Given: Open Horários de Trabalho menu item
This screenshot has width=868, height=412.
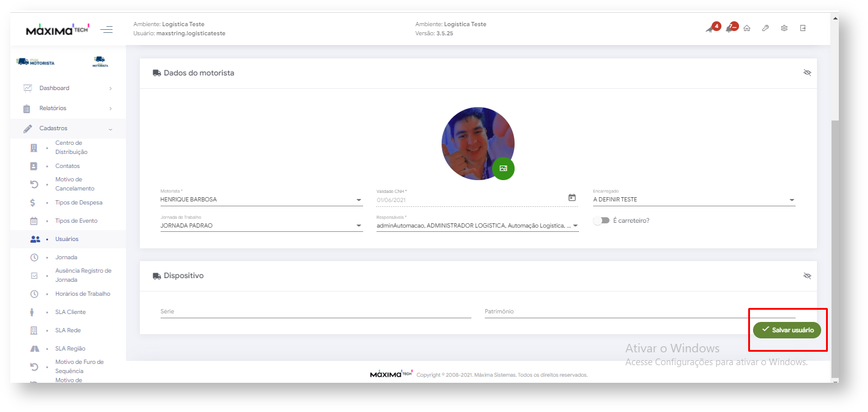Looking at the screenshot, I should [x=83, y=294].
